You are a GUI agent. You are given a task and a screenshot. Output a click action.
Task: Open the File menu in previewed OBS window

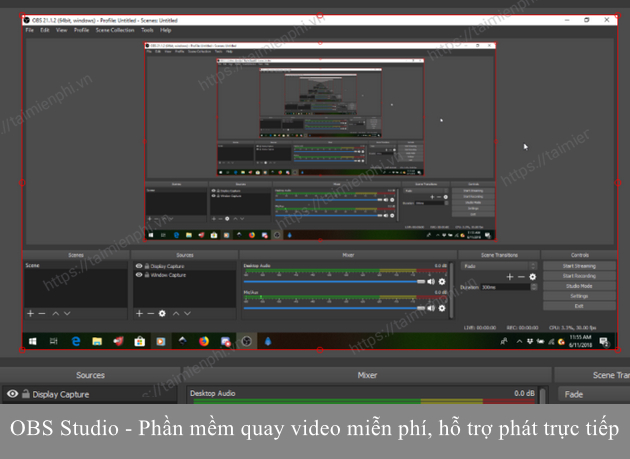tap(29, 30)
